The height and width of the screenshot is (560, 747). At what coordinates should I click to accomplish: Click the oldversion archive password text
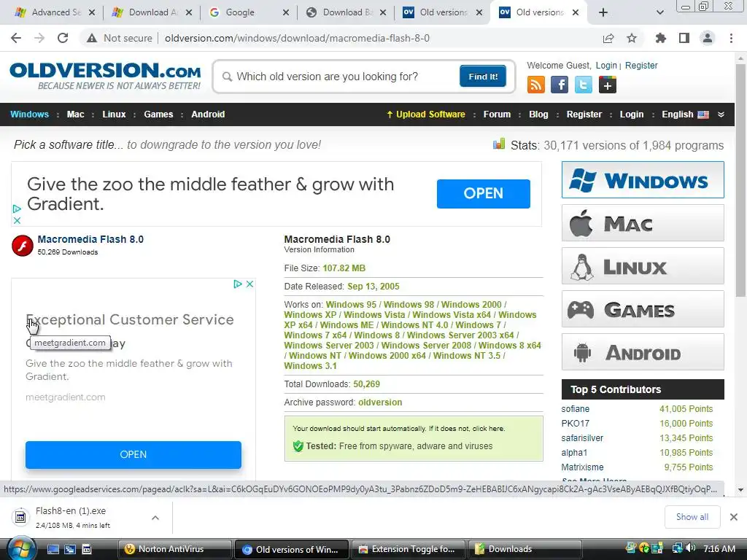(x=380, y=402)
